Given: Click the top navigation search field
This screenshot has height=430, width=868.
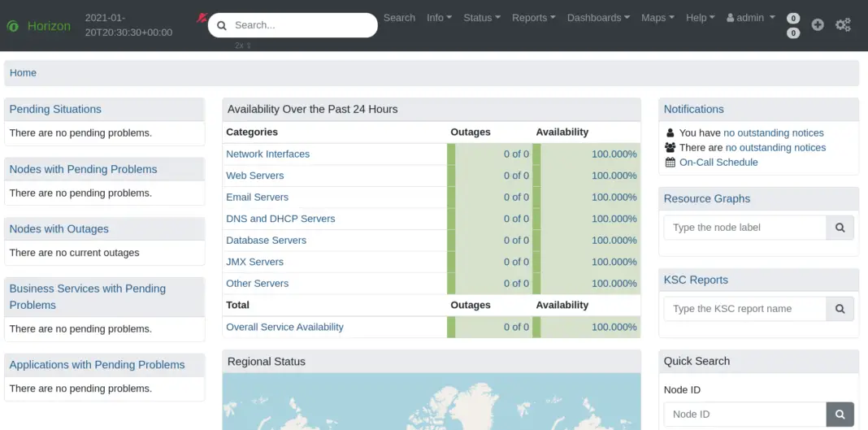Looking at the screenshot, I should (x=301, y=25).
